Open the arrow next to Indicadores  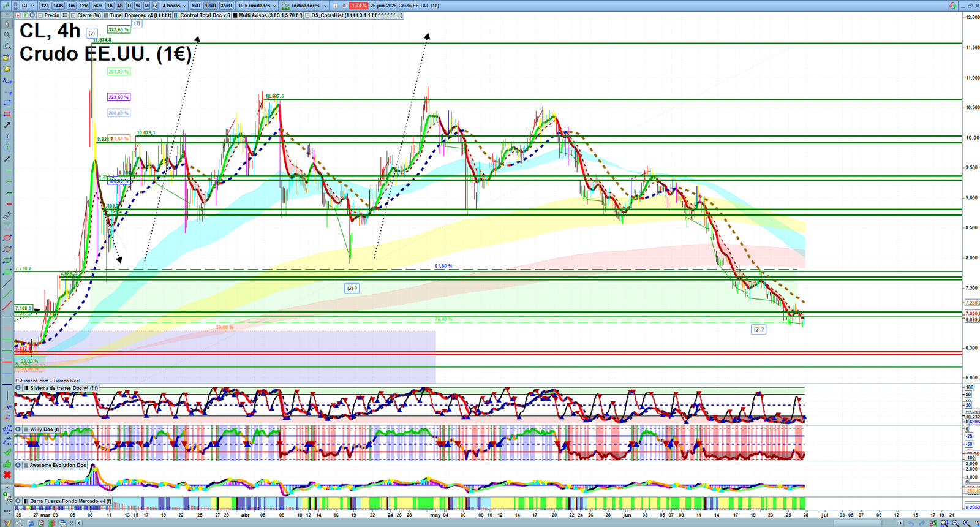pyautogui.click(x=325, y=6)
